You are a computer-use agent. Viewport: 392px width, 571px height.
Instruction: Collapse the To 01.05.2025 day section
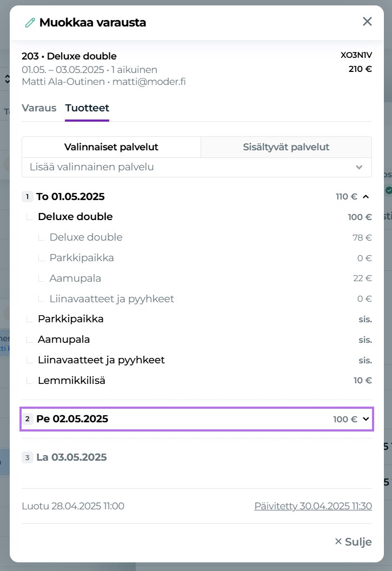click(366, 197)
